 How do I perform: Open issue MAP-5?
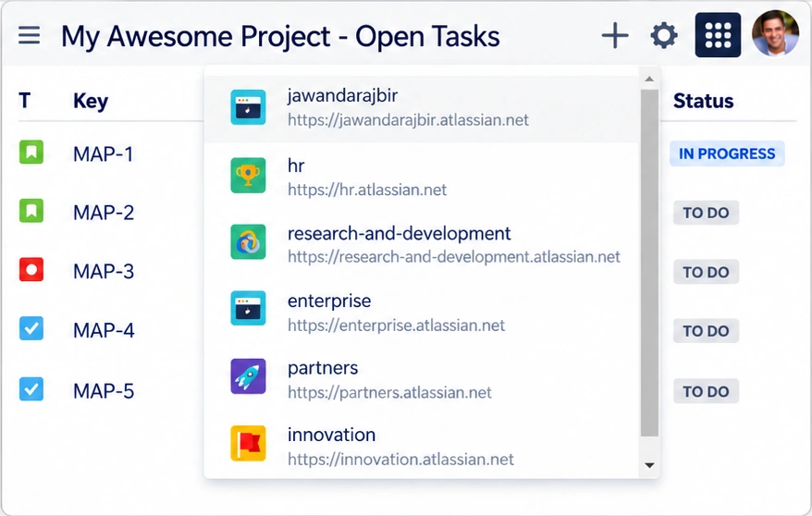(104, 391)
